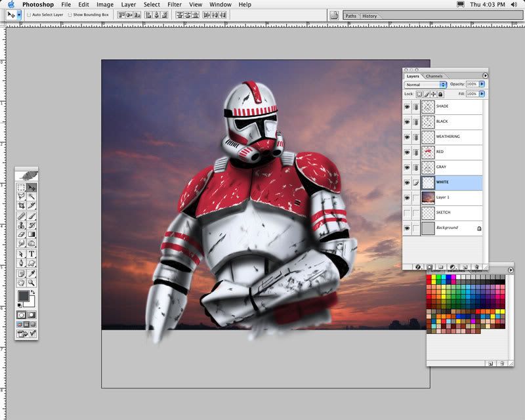Select the Zoom magnifier tool
525x420 pixels.
[31, 283]
